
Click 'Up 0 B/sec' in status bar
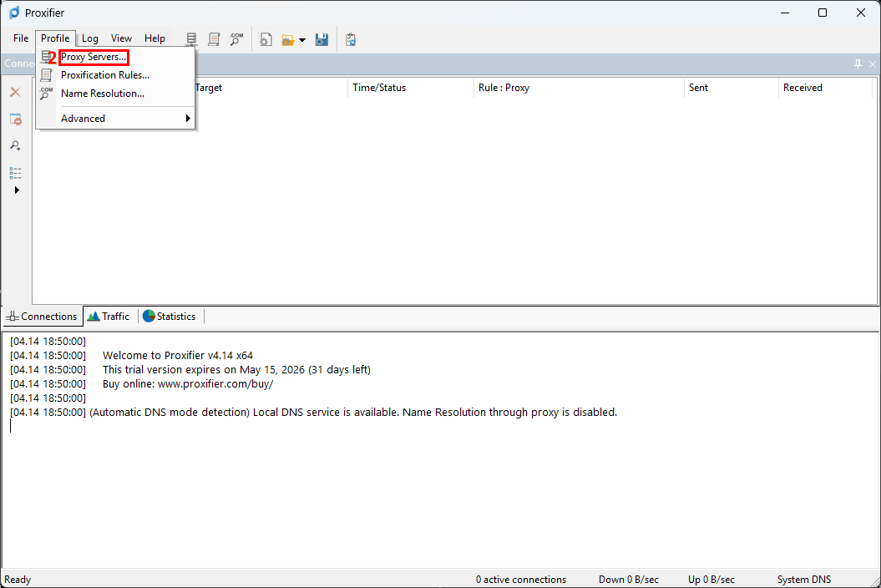[x=711, y=580]
